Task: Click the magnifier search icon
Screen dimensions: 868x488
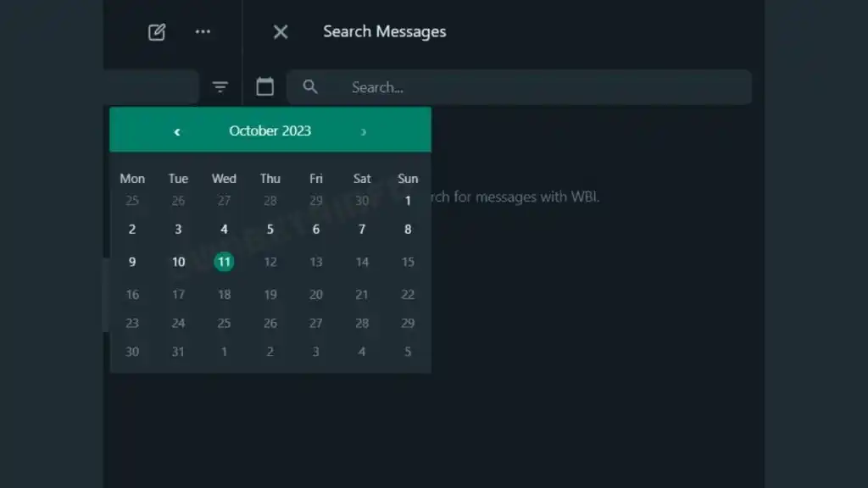Action: pyautogui.click(x=310, y=87)
